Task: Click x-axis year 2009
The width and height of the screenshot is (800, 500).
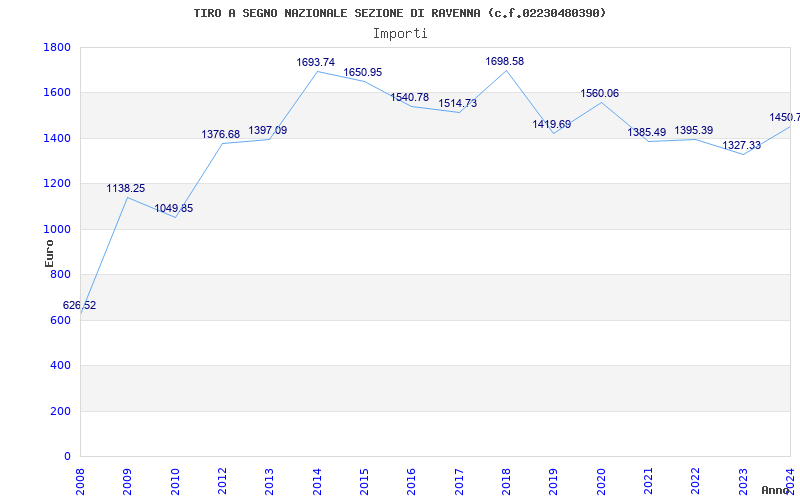Action: coord(127,482)
